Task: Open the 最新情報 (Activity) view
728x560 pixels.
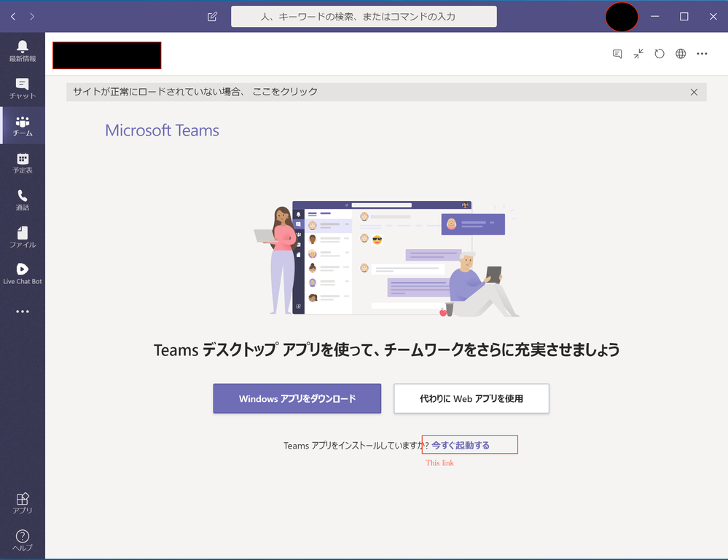Action: coord(23,50)
